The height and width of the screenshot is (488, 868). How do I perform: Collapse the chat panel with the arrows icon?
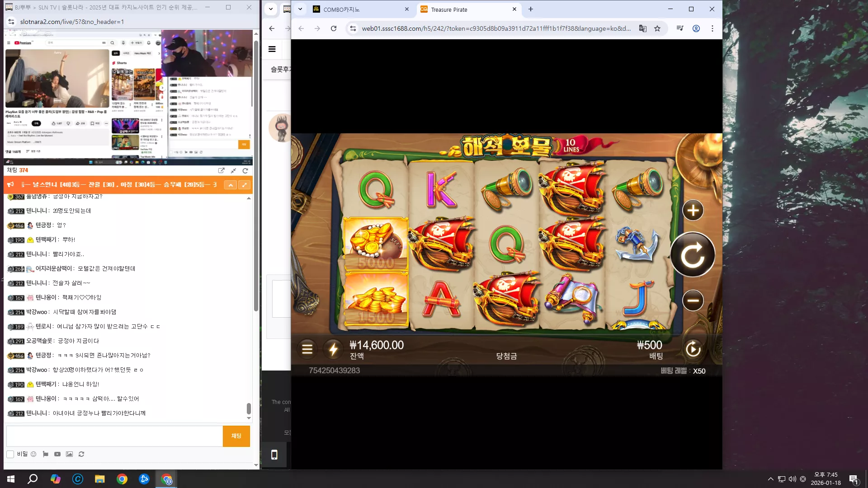[233, 170]
